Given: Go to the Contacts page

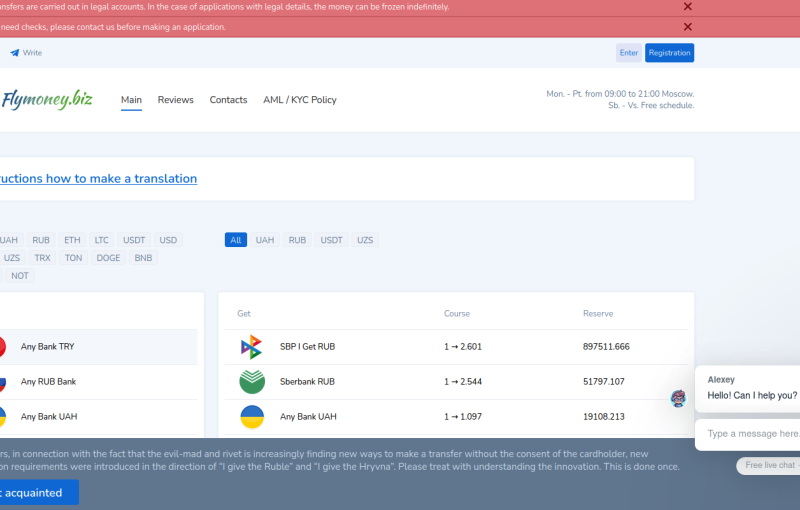Looking at the screenshot, I should tap(228, 100).
